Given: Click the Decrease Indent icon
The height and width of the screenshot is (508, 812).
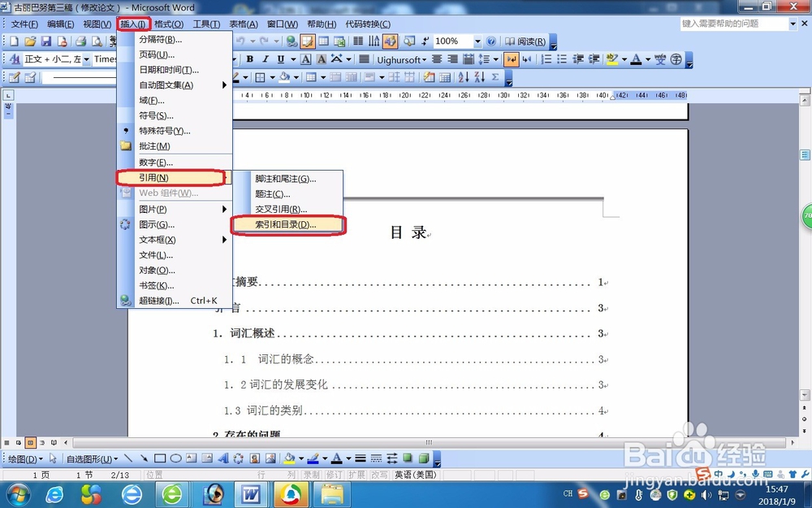Looking at the screenshot, I should pos(578,59).
